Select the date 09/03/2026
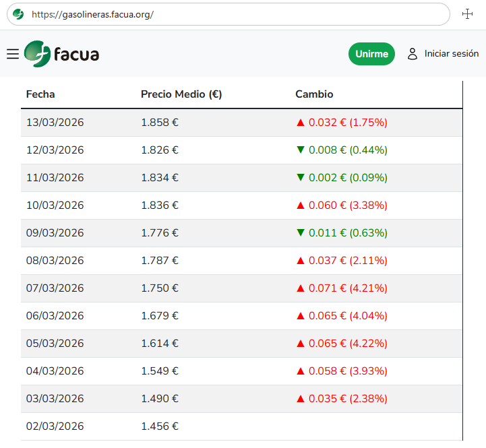This screenshot has width=486, height=448. 55,232
